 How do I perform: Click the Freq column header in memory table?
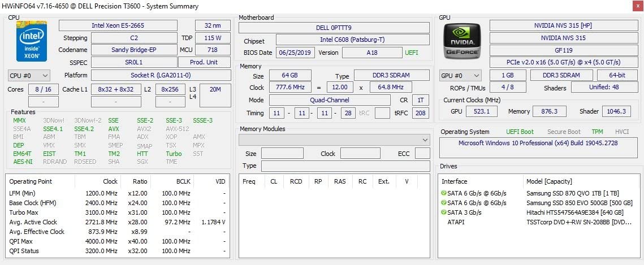(249, 181)
